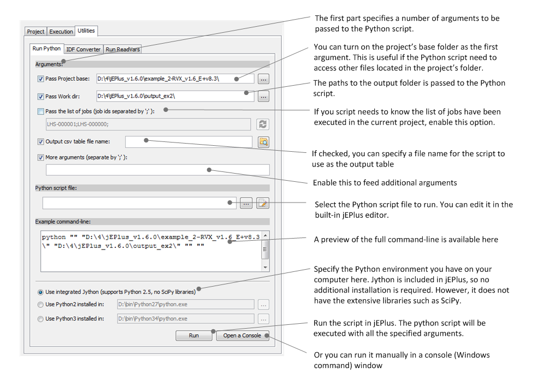
Task: Toggle Pass Project base checkbox
Action: point(41,79)
